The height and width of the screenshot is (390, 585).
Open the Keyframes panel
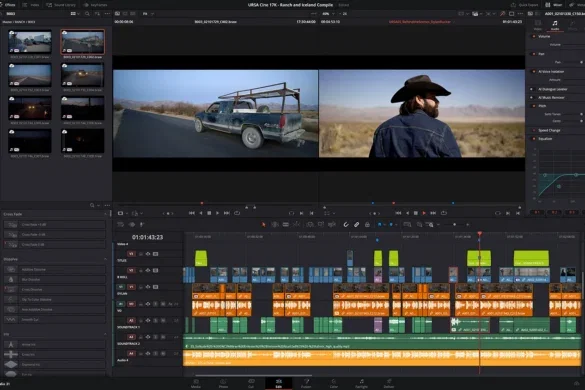coord(95,5)
